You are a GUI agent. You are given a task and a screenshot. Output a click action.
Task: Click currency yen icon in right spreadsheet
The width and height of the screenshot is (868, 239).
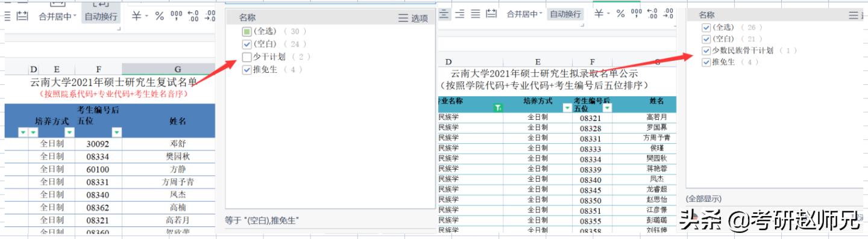[599, 14]
